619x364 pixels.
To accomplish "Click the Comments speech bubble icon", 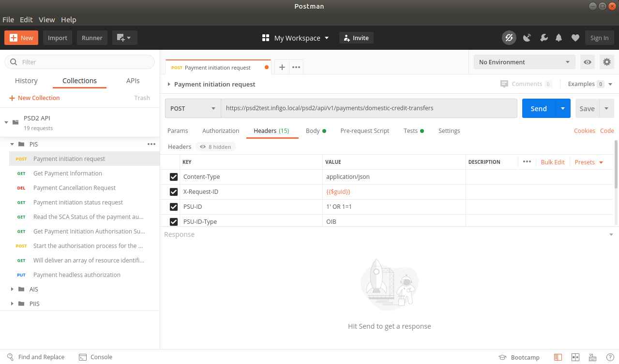I will pyautogui.click(x=504, y=84).
